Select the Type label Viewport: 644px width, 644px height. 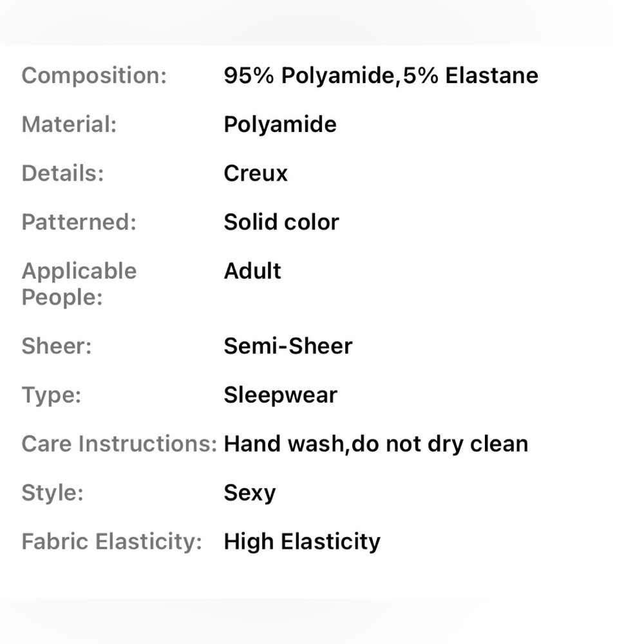tap(52, 395)
